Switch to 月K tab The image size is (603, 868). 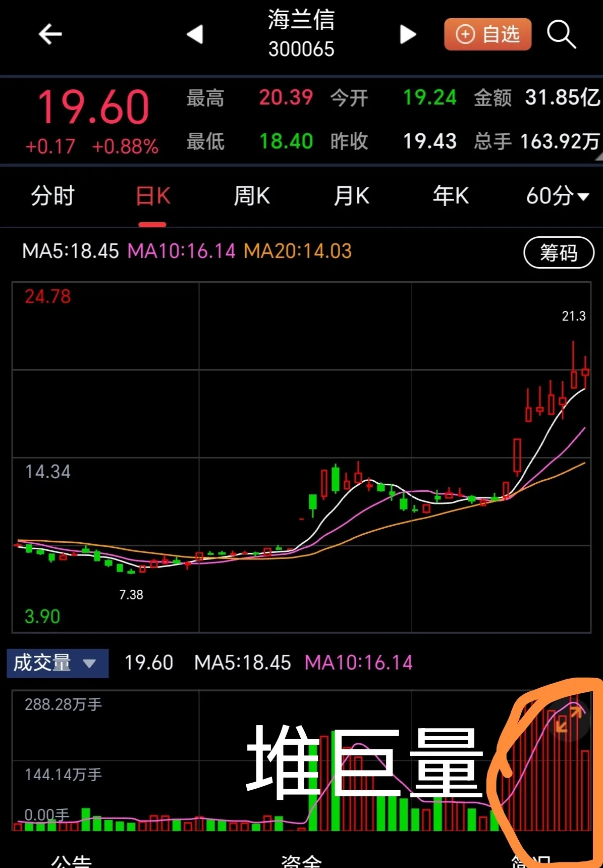(352, 196)
